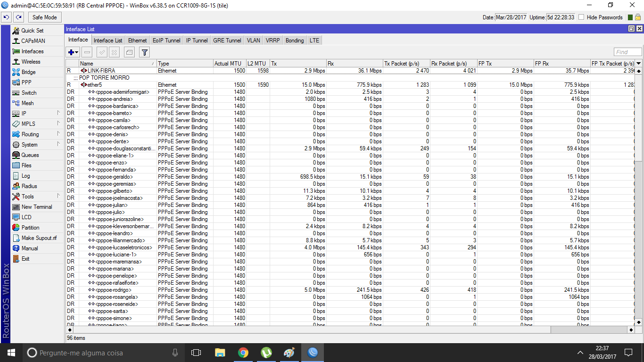
Task: Click the Undo arrow in the top toolbar
Action: [6, 17]
